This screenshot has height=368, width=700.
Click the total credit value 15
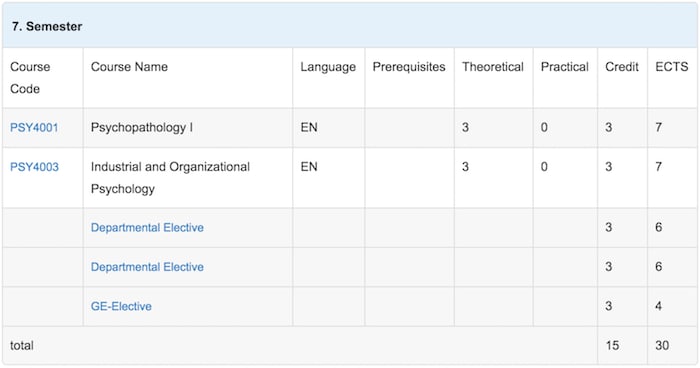pyautogui.click(x=612, y=346)
